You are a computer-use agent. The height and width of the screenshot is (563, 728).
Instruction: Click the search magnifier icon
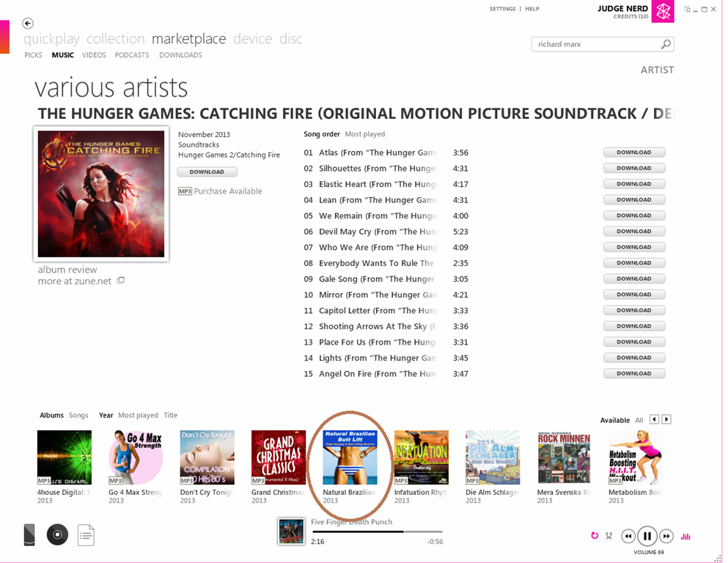tap(666, 44)
